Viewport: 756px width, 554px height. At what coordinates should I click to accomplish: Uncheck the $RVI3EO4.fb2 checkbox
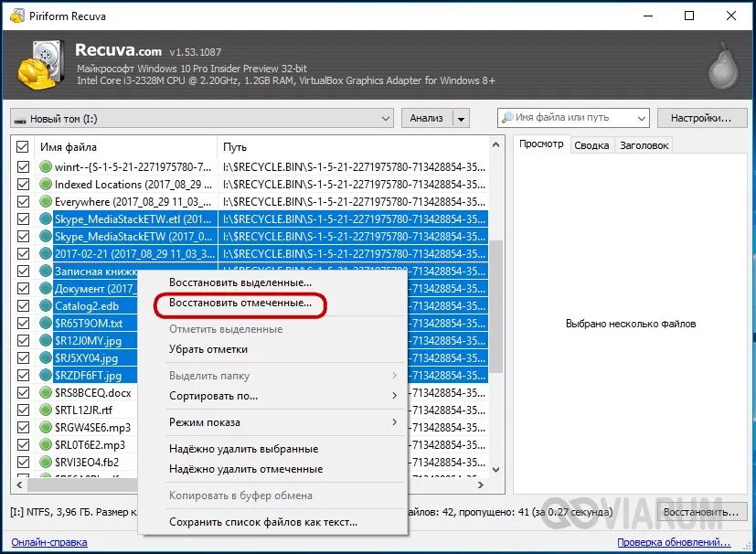pyautogui.click(x=23, y=462)
